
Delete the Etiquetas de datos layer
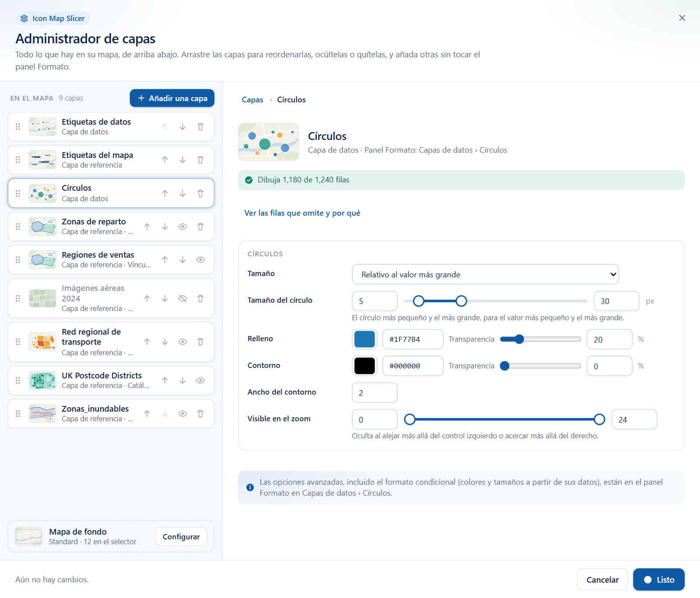click(x=200, y=127)
